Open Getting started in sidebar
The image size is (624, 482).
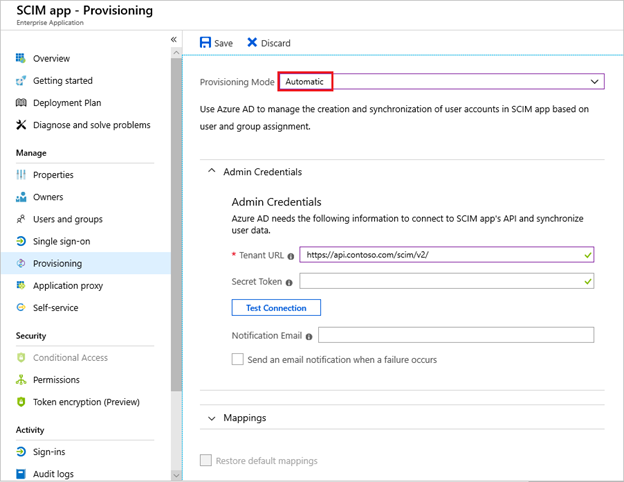point(63,81)
